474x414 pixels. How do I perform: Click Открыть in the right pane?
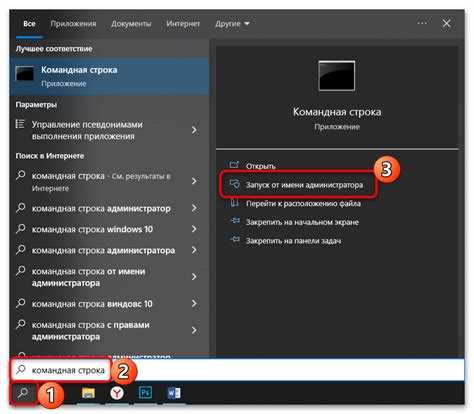coord(261,166)
